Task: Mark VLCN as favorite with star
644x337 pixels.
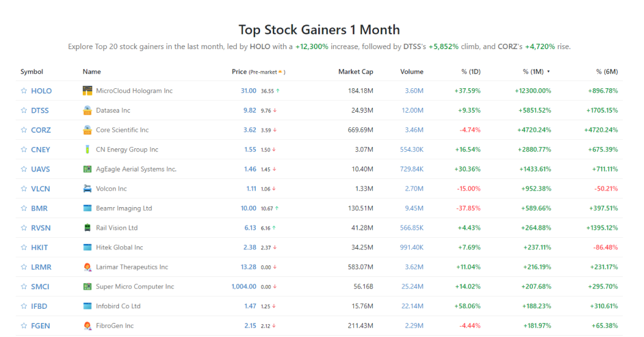Action: [24, 189]
